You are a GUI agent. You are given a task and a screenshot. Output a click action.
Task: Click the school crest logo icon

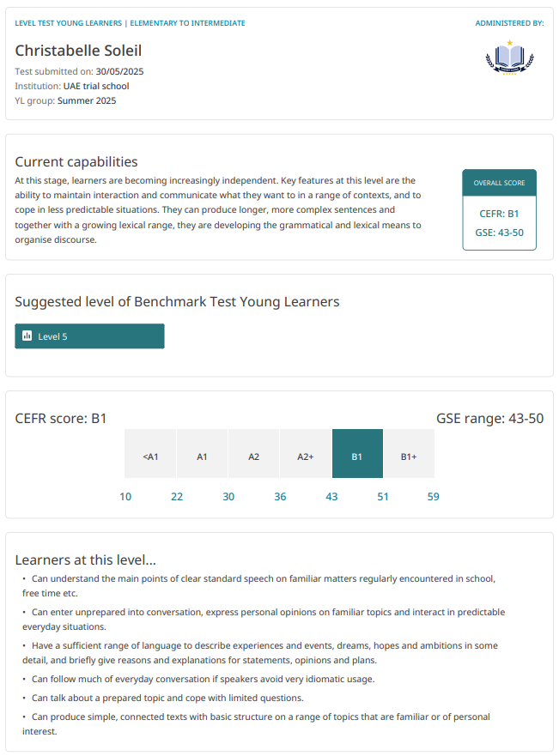[509, 58]
